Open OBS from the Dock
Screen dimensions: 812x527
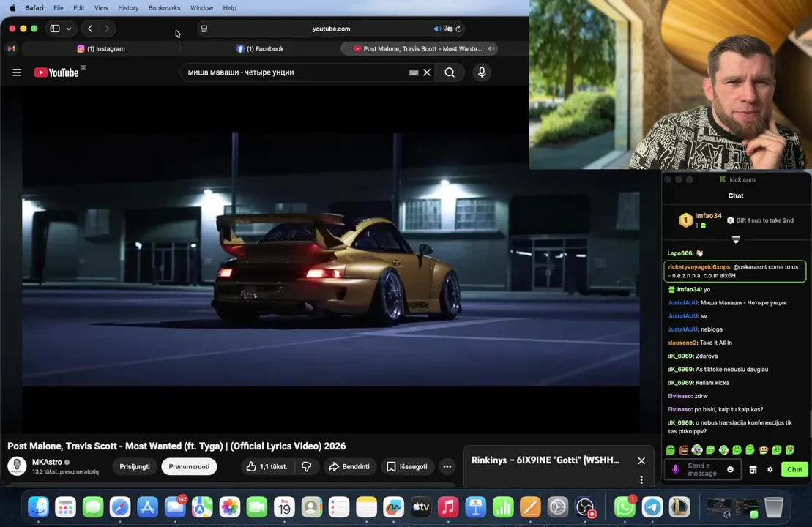click(585, 507)
